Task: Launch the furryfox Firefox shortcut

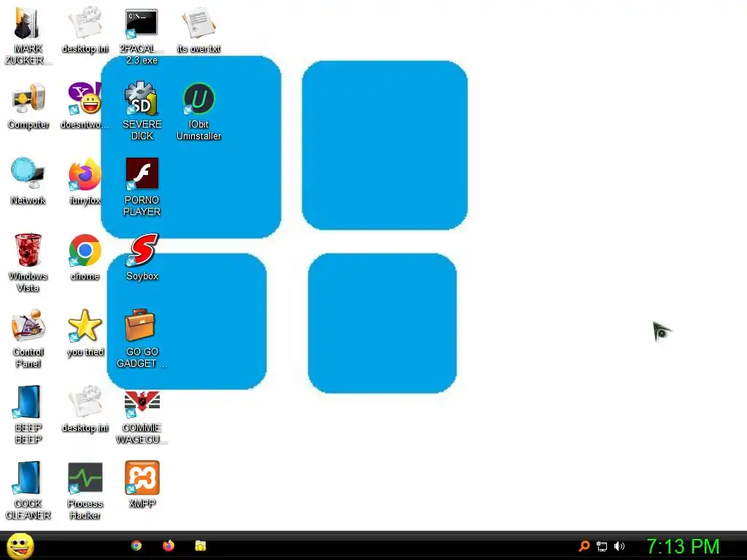Action: (x=85, y=174)
